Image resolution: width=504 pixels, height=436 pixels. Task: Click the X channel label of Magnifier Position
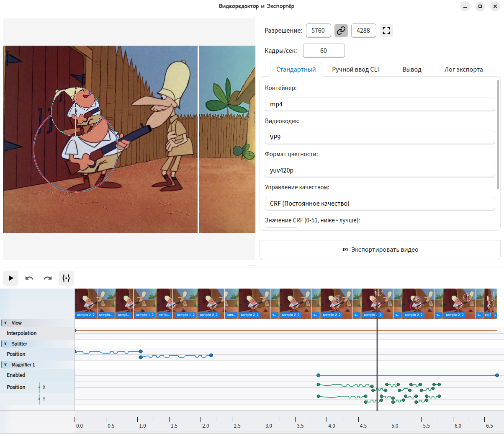(44, 387)
